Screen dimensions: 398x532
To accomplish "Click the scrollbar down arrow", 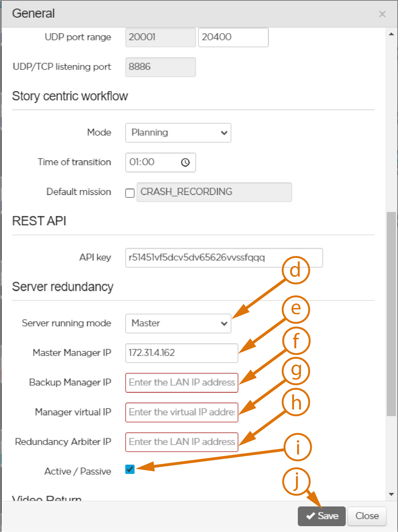I will [x=391, y=494].
